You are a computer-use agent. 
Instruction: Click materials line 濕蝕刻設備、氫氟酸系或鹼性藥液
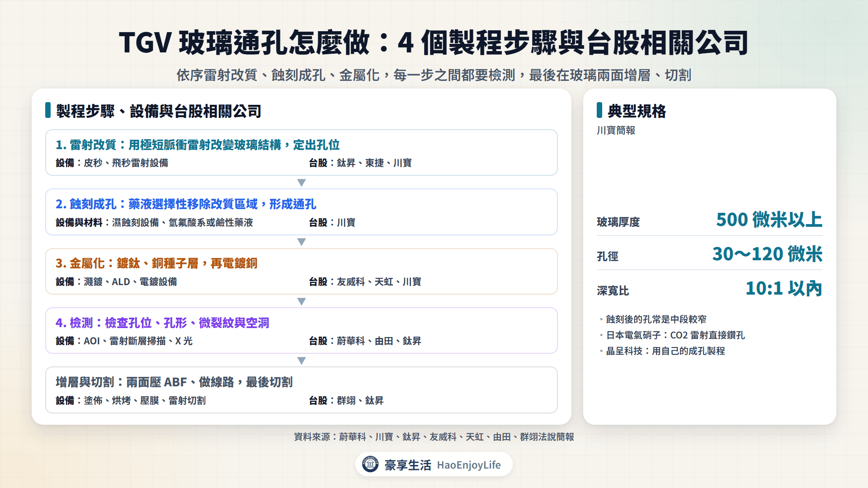click(182, 223)
